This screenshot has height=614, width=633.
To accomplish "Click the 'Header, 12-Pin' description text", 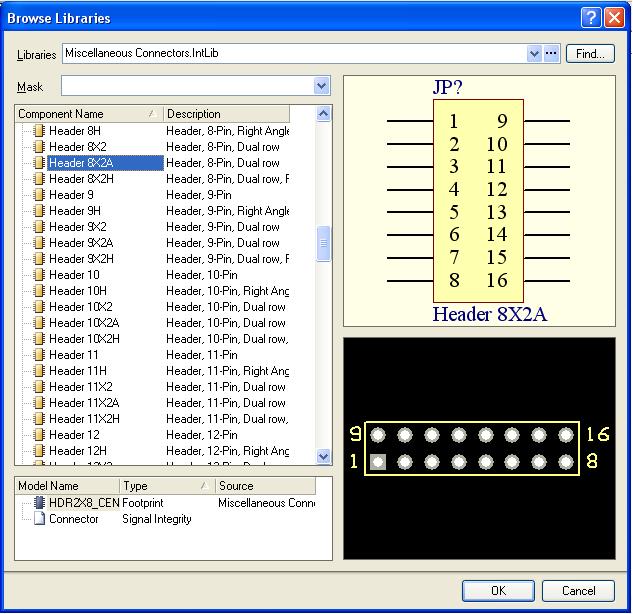I will pos(202,435).
